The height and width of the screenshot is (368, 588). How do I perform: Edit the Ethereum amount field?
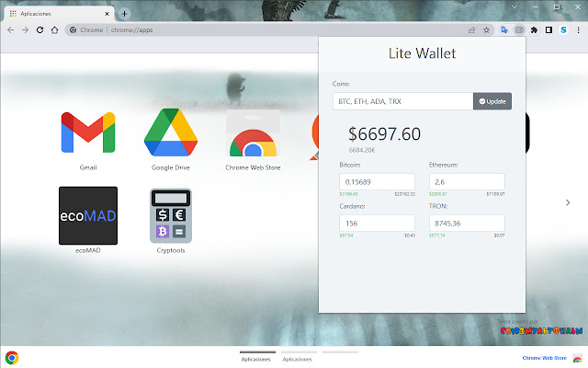[x=467, y=182]
